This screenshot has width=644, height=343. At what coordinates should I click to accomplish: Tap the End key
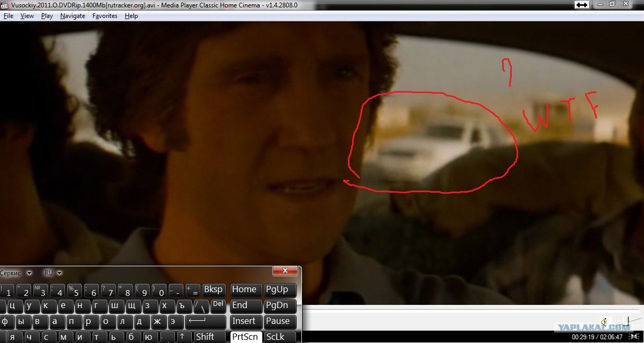(246, 306)
